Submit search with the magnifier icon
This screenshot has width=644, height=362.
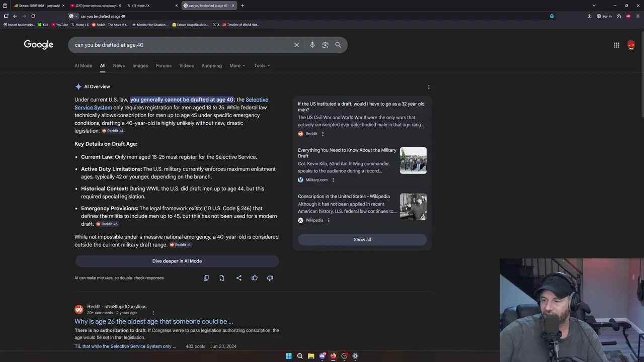click(x=338, y=45)
